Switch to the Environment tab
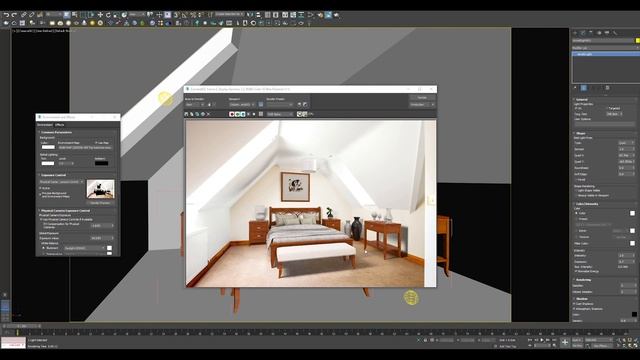This screenshot has height=360, width=640. (x=45, y=125)
